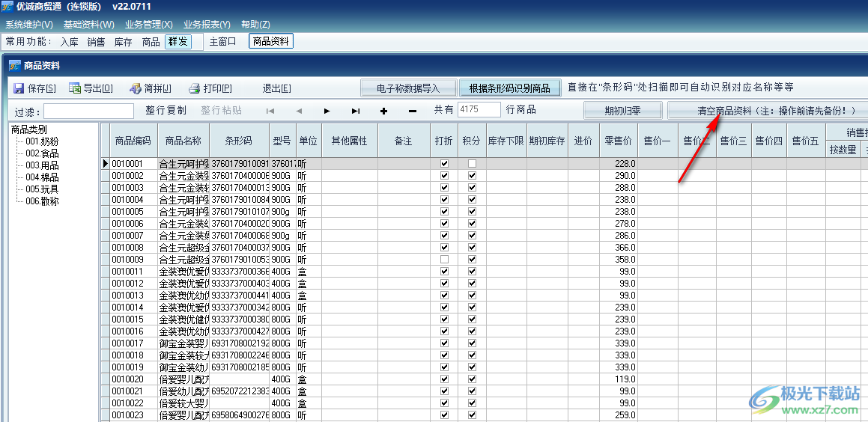Click the 商品资料 window title icon
Viewport: 868px width, 422px height.
[14, 66]
